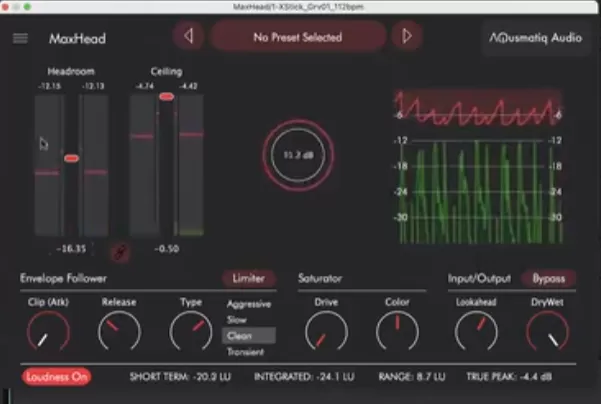Viewport: 601px width, 404px height.
Task: Click the Color knob
Action: 397,332
